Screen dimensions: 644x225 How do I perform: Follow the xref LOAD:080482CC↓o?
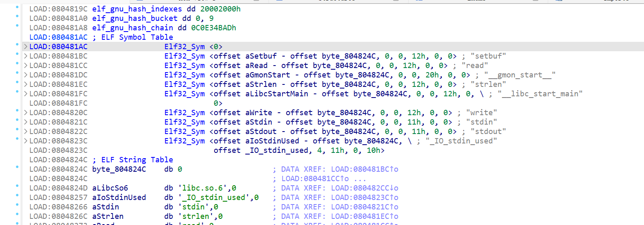364,188
